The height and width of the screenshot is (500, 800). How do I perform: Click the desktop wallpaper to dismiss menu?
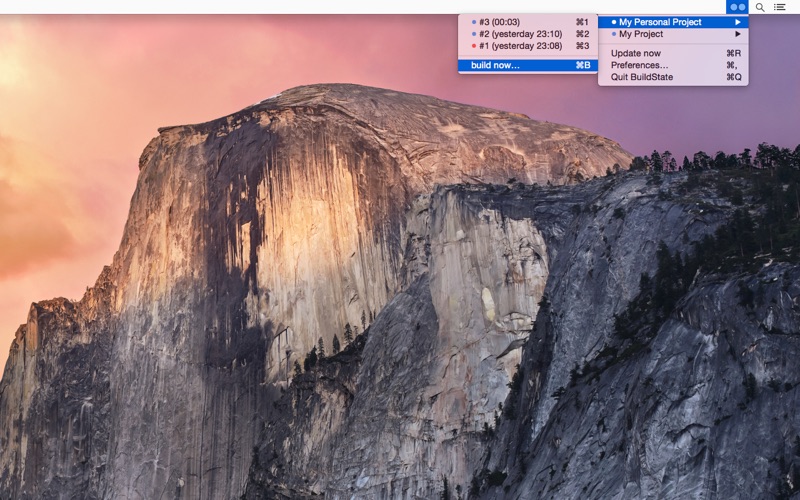300,300
